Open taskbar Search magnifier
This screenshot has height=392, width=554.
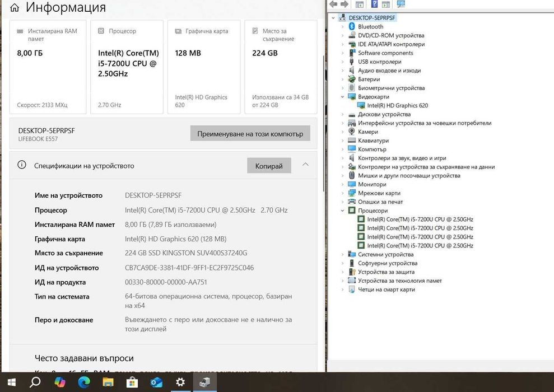pyautogui.click(x=35, y=382)
